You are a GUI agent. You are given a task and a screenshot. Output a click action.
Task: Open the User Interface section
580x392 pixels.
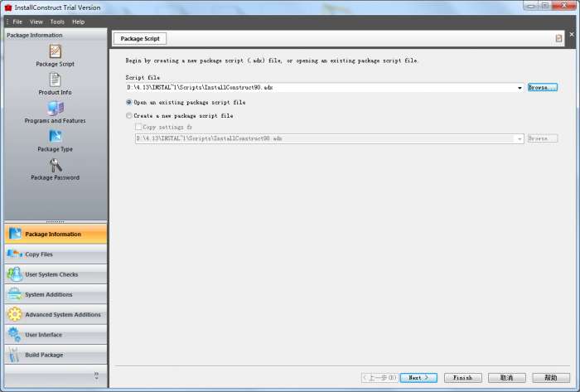(56, 335)
